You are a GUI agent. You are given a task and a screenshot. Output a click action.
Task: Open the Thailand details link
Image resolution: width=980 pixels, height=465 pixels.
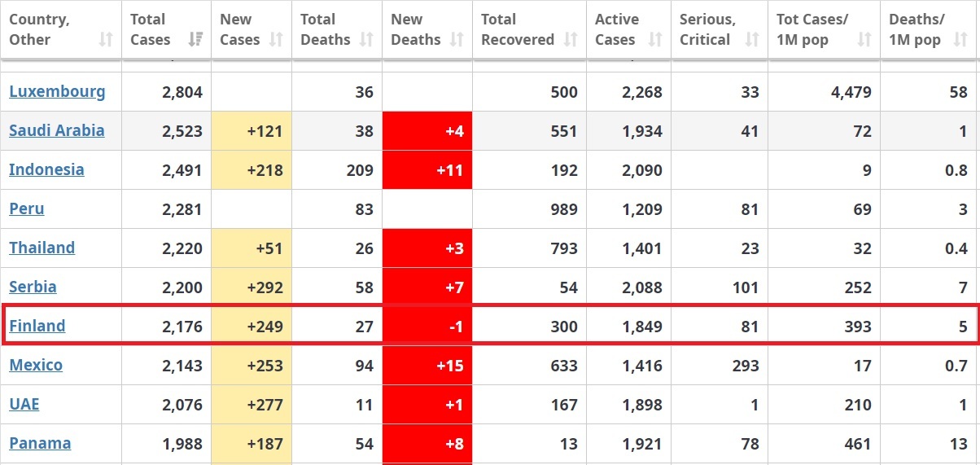pyautogui.click(x=42, y=248)
